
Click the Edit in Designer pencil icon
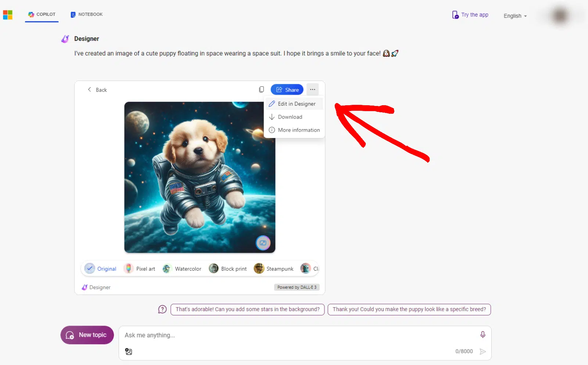pyautogui.click(x=272, y=104)
